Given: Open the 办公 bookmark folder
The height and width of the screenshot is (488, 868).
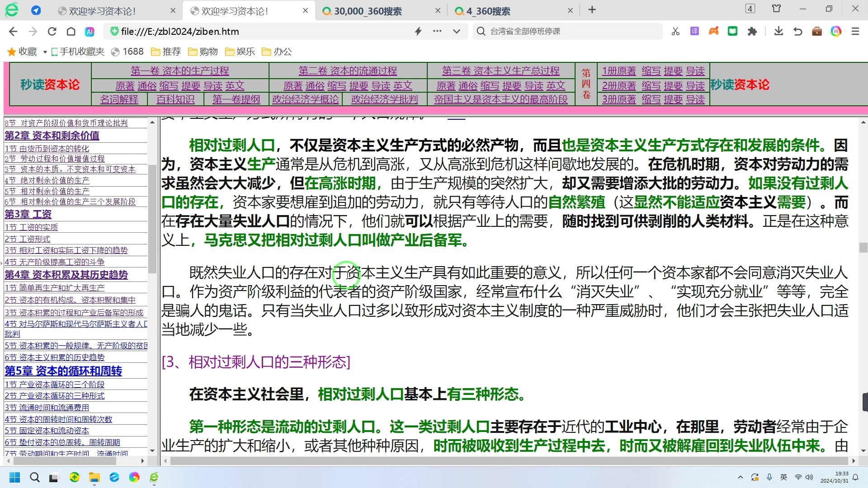Looking at the screenshot, I should point(277,52).
